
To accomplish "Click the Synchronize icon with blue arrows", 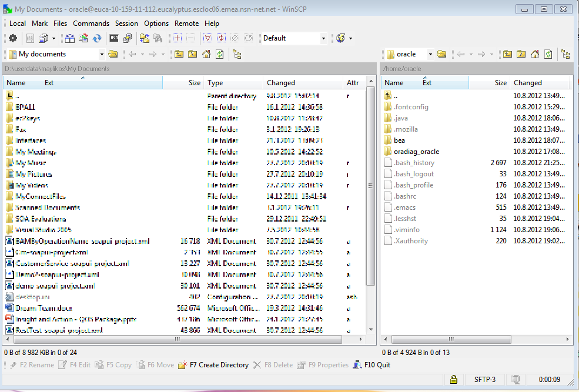I will [97, 38].
